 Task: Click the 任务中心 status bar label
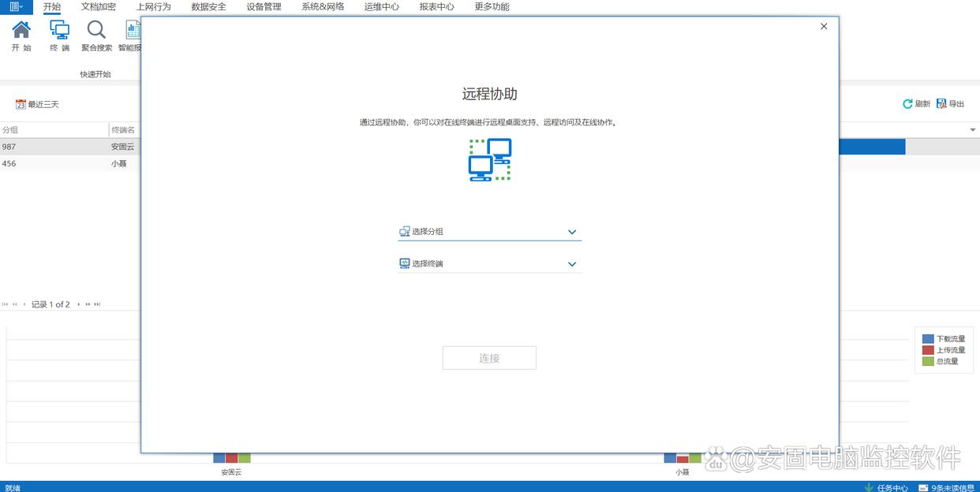[892, 487]
